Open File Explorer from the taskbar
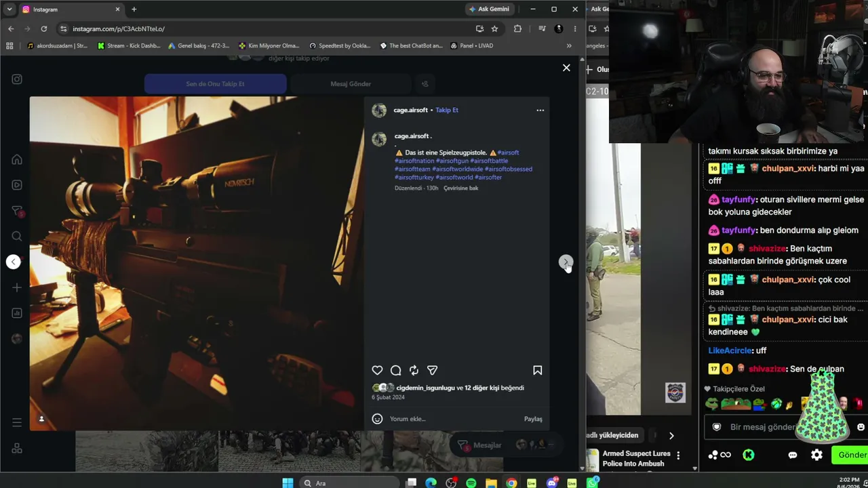Screen dimensions: 868x488 click(491, 483)
